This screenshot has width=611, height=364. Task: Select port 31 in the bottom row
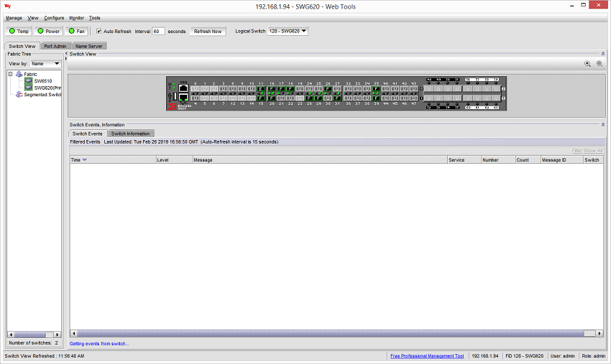click(x=337, y=98)
